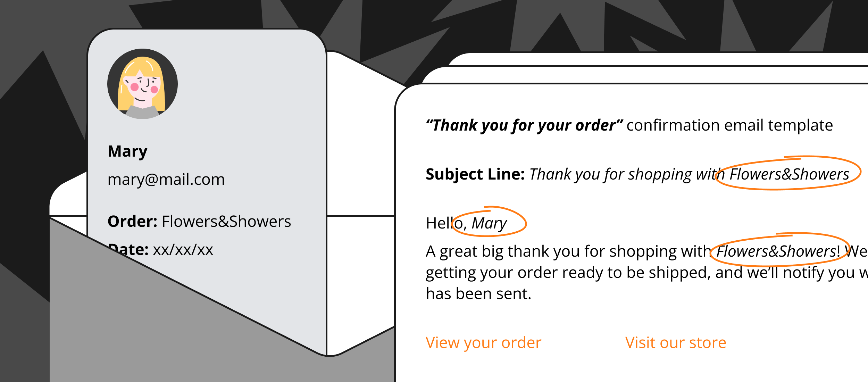
Task: Click the bold "Thank you for your order" title
Action: tap(524, 125)
